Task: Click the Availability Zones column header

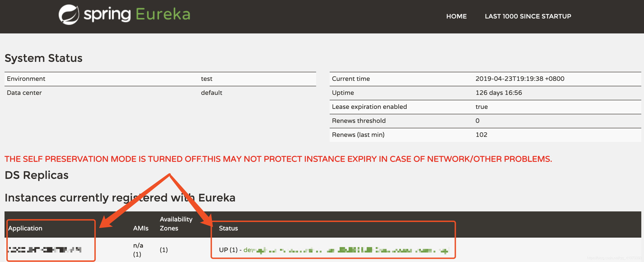Action: [x=176, y=224]
